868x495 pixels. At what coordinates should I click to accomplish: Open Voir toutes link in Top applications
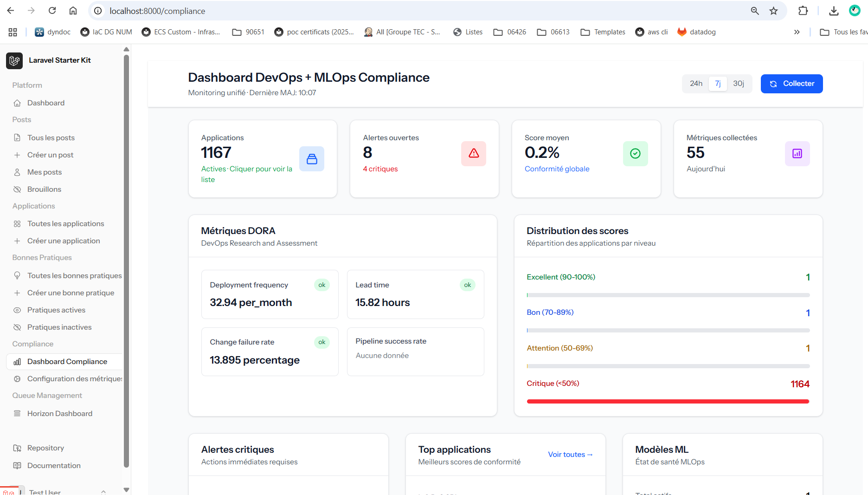570,455
